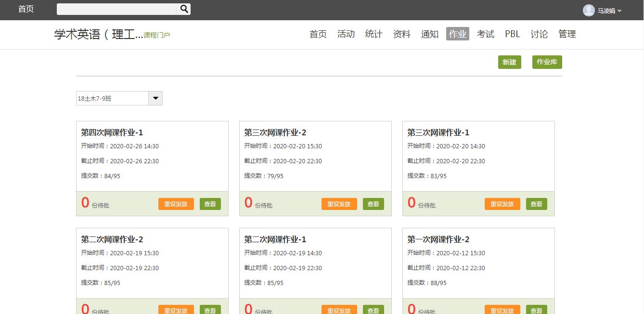Open the 统计 tab

(374, 34)
